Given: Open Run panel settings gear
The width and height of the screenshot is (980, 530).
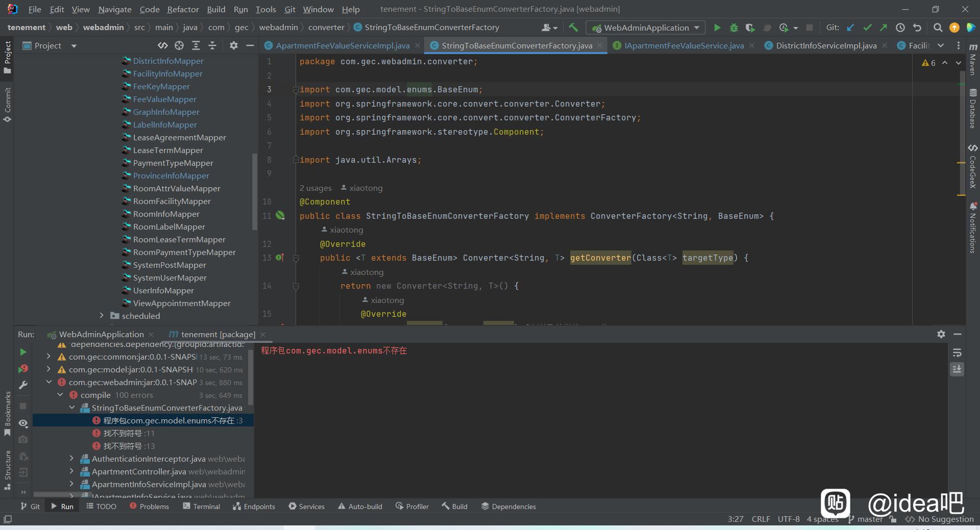Looking at the screenshot, I should click(941, 334).
